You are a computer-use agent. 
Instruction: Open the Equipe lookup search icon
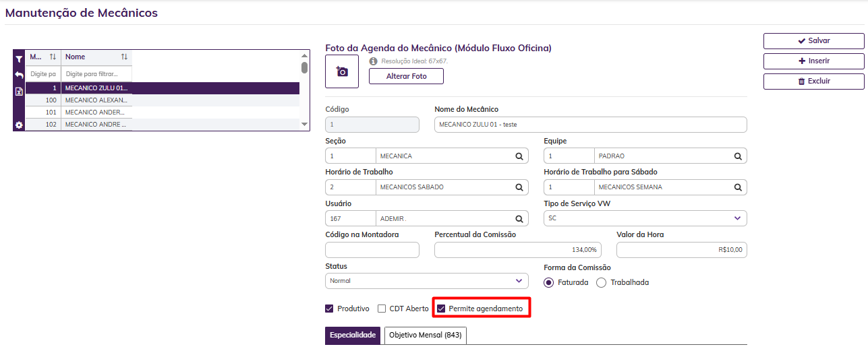[x=738, y=156]
